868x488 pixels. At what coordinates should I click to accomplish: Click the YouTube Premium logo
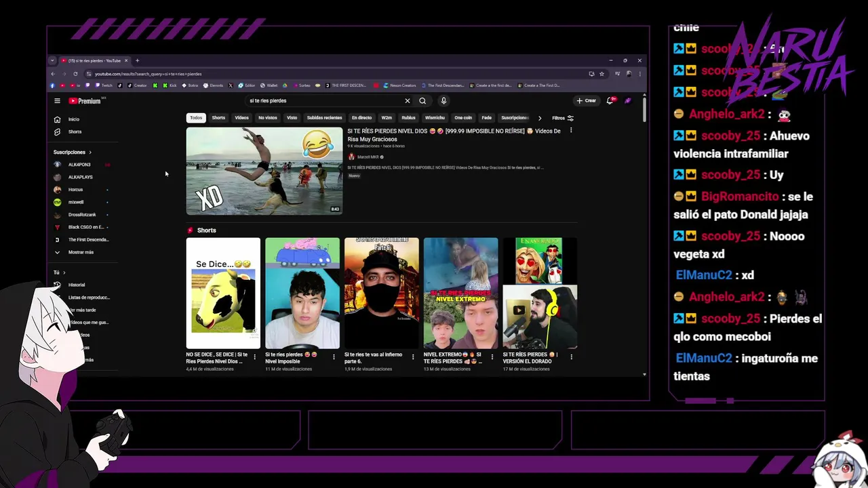pyautogui.click(x=85, y=101)
